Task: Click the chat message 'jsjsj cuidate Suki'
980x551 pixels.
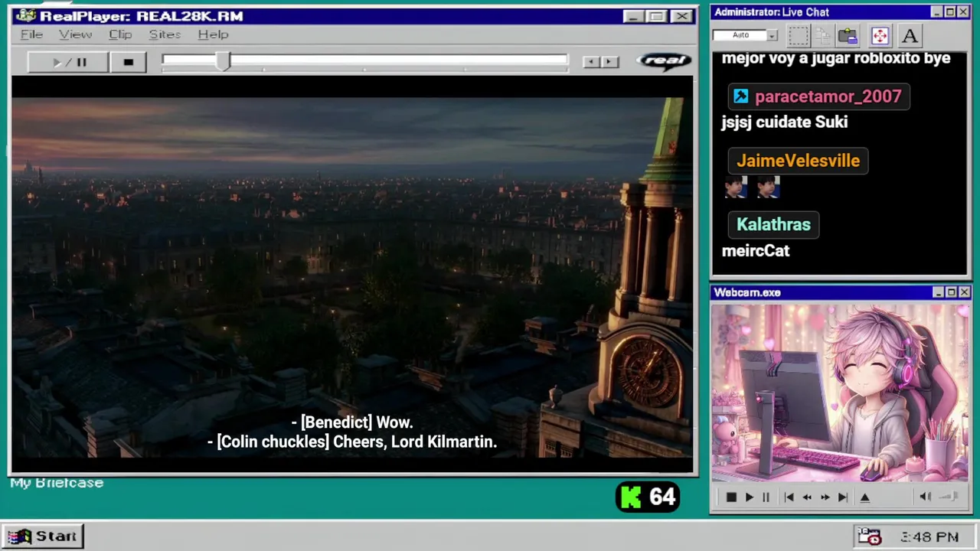Action: (x=784, y=122)
